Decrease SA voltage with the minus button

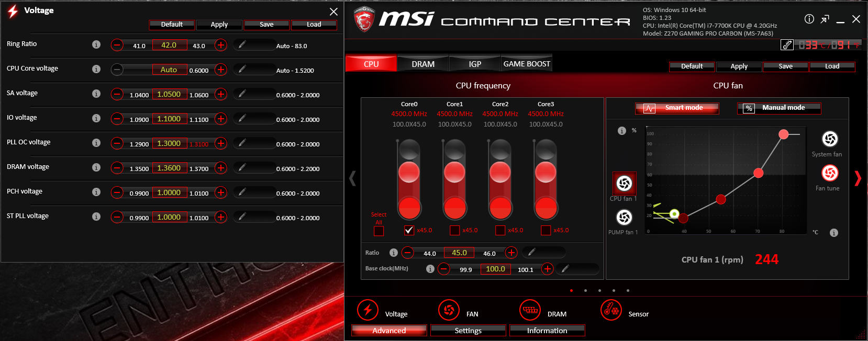(117, 94)
